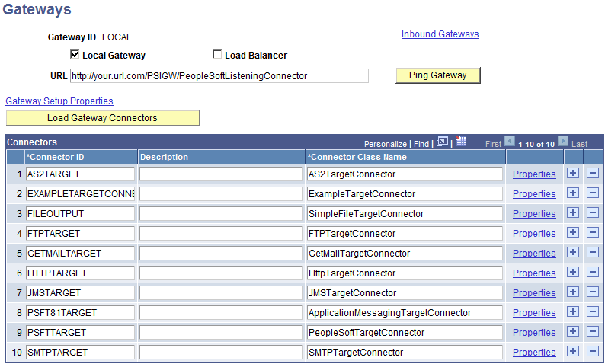Viewport: 605px width, 364px height.
Task: Click the First link in grid navigation
Action: (493, 144)
